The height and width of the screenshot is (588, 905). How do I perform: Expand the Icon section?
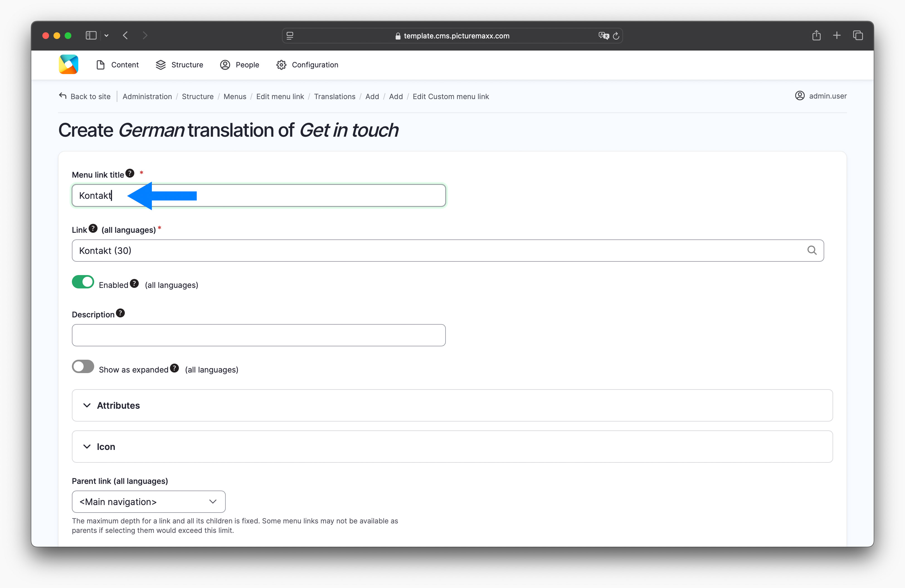pos(452,446)
